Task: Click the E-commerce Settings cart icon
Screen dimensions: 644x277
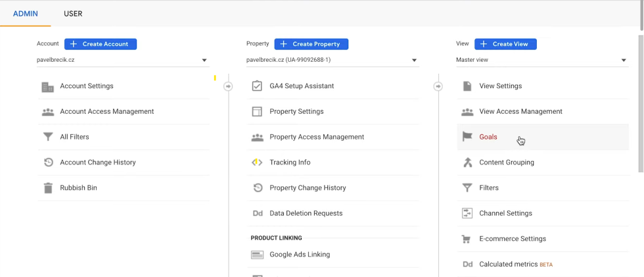Action: [x=467, y=239]
